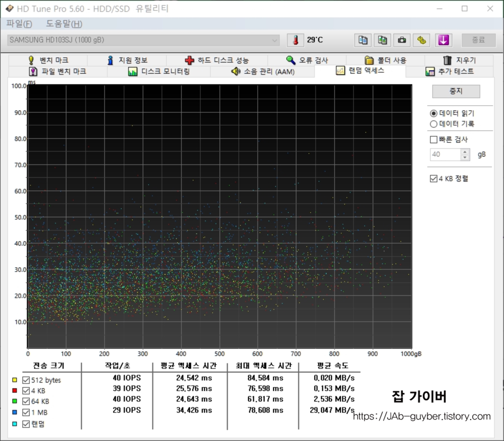Click the cyan 랜덤 color swatch
The image size is (504, 441).
point(15,424)
